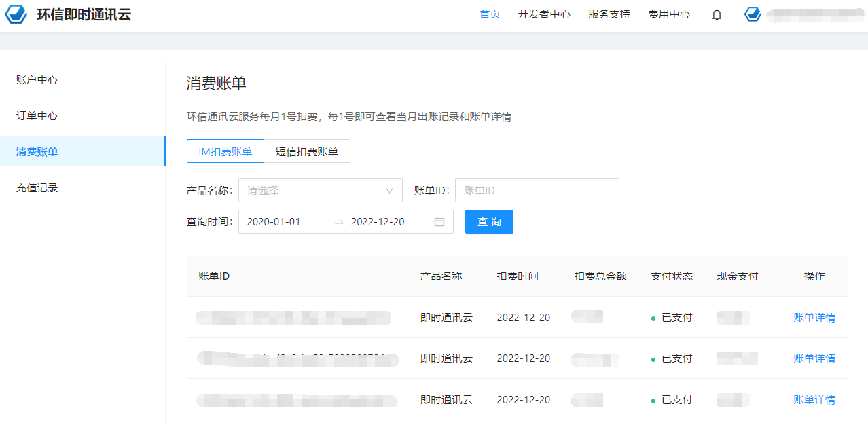Screen dimensions: 868x423
Task: Focus the 账单ID input field
Action: tap(537, 191)
